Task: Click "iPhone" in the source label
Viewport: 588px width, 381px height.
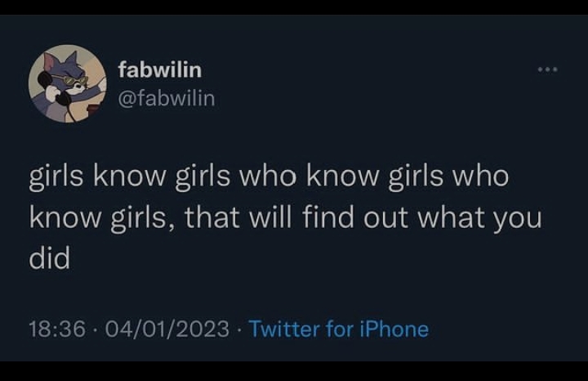Action: tap(394, 329)
